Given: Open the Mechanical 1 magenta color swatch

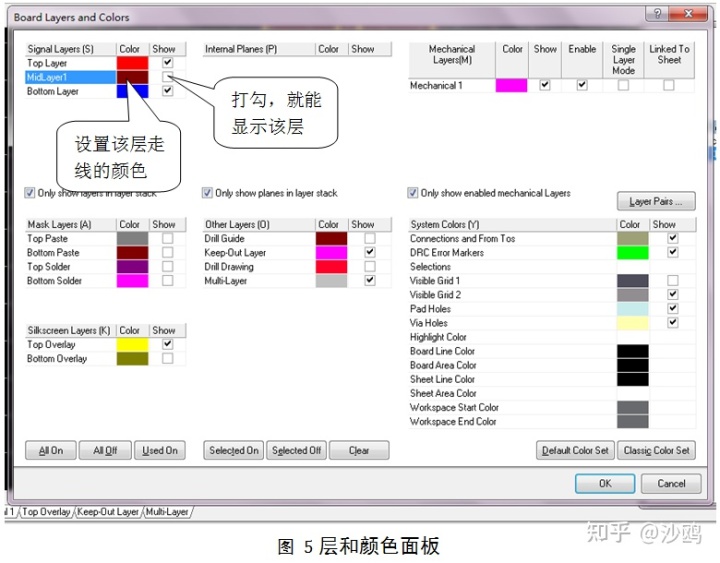Looking at the screenshot, I should 511,86.
